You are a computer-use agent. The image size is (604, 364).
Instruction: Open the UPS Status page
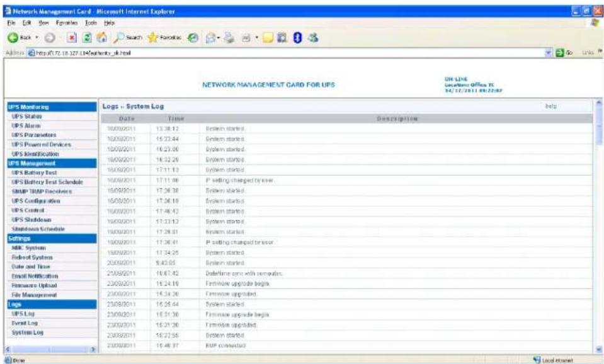[x=26, y=117]
